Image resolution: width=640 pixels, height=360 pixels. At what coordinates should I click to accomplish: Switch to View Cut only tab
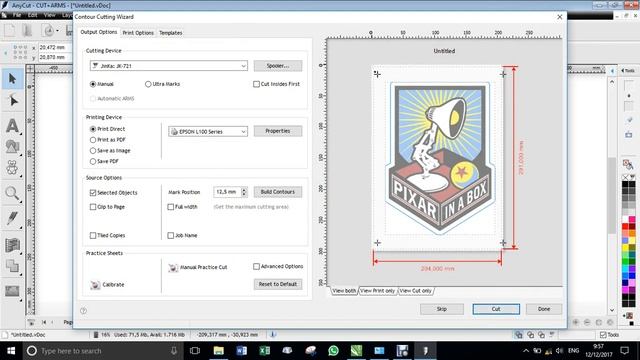416,291
